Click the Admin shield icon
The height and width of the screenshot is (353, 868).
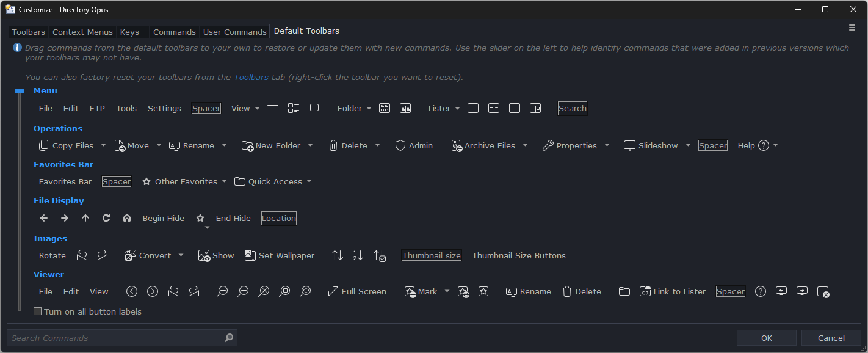pos(400,145)
